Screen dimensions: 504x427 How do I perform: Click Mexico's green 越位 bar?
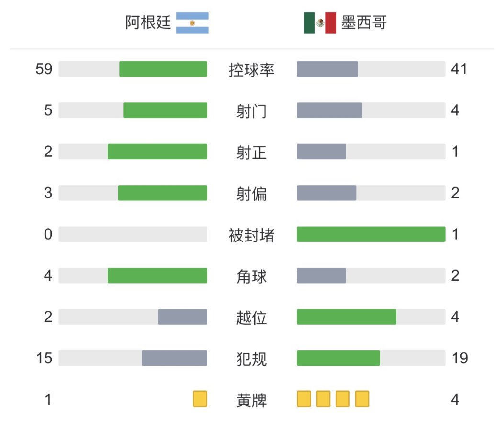347,317
